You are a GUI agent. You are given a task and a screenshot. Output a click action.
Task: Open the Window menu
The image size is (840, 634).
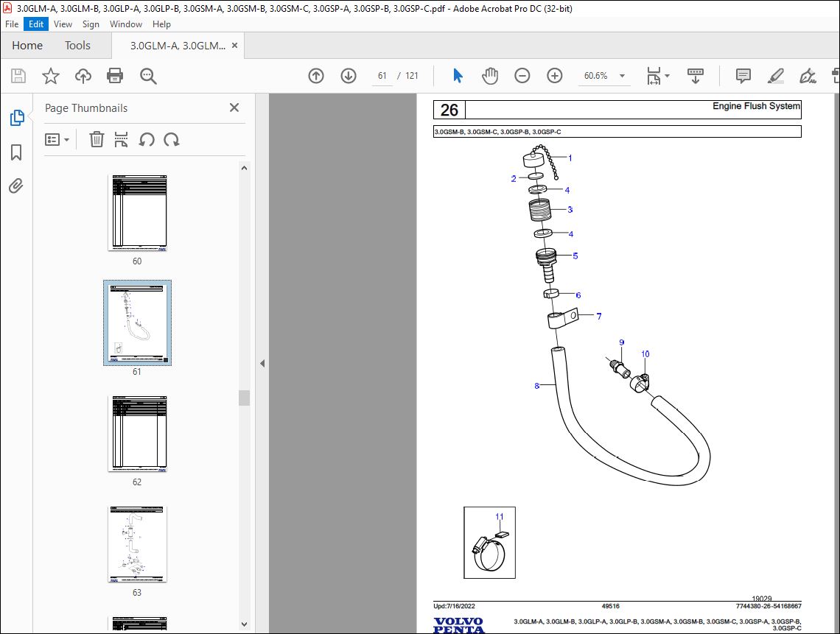126,24
